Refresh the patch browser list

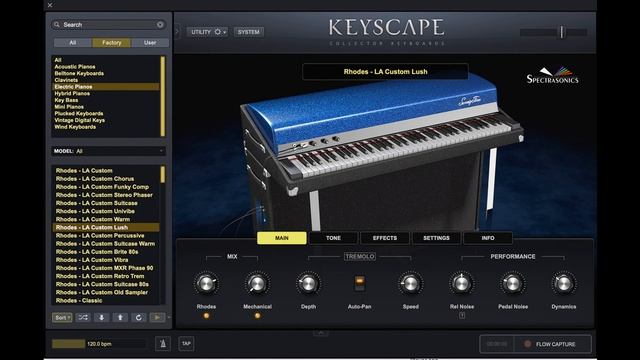click(x=139, y=317)
